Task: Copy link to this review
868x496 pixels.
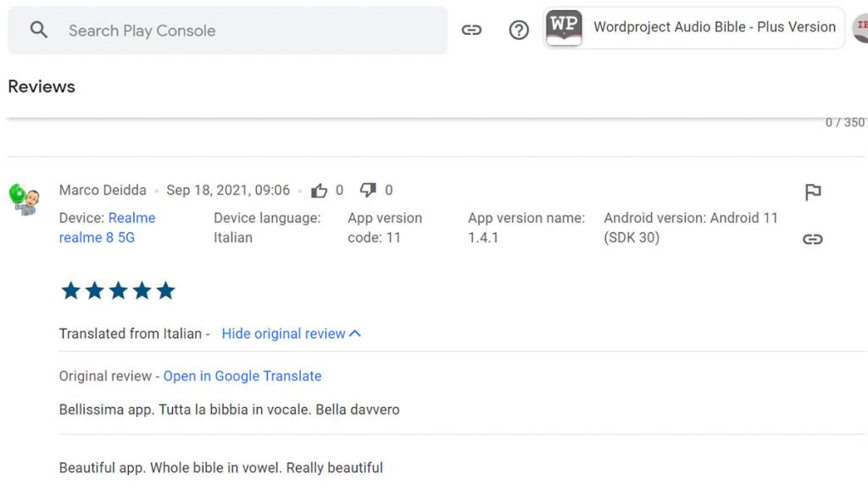Action: point(813,239)
